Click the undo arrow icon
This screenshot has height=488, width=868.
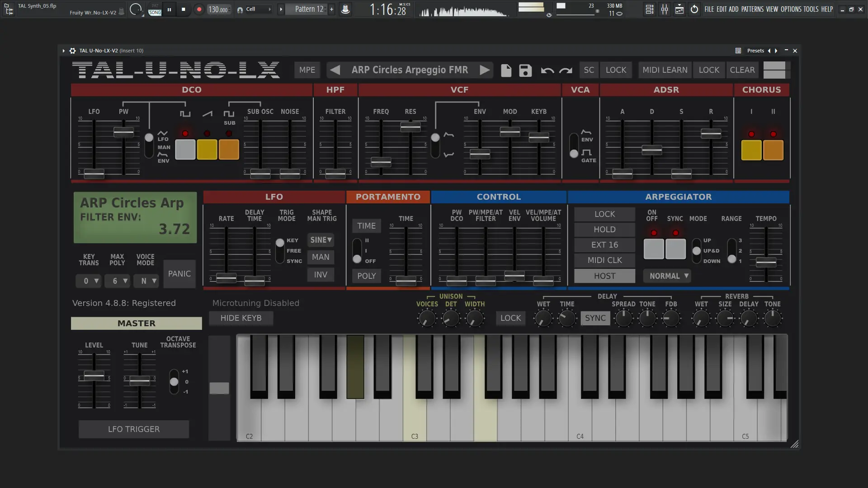point(547,70)
